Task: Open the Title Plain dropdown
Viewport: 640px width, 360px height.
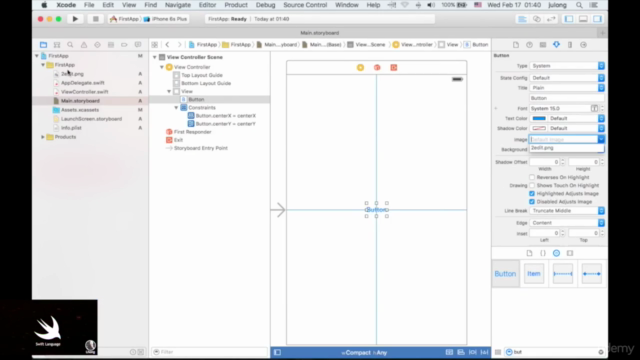Action: (567, 88)
